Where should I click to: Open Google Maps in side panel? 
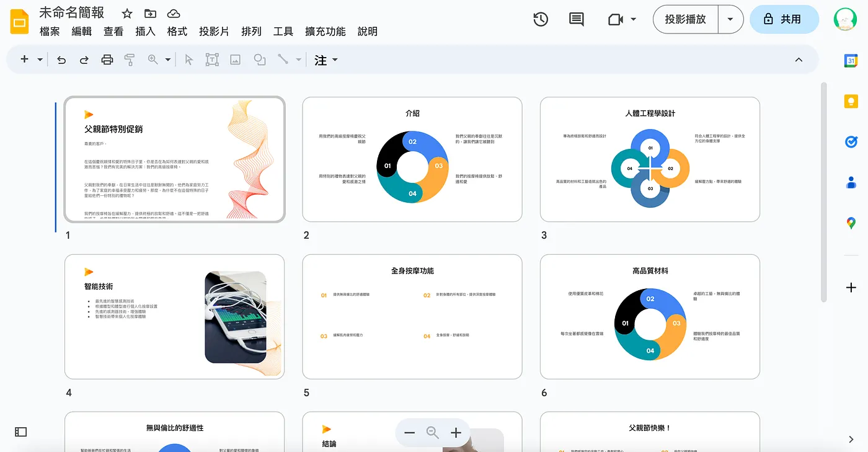(x=851, y=223)
